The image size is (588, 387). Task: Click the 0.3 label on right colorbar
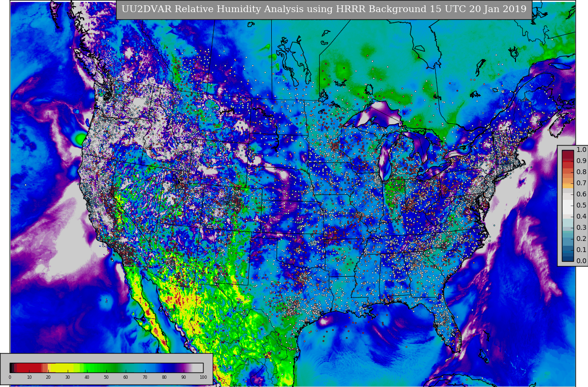click(581, 228)
